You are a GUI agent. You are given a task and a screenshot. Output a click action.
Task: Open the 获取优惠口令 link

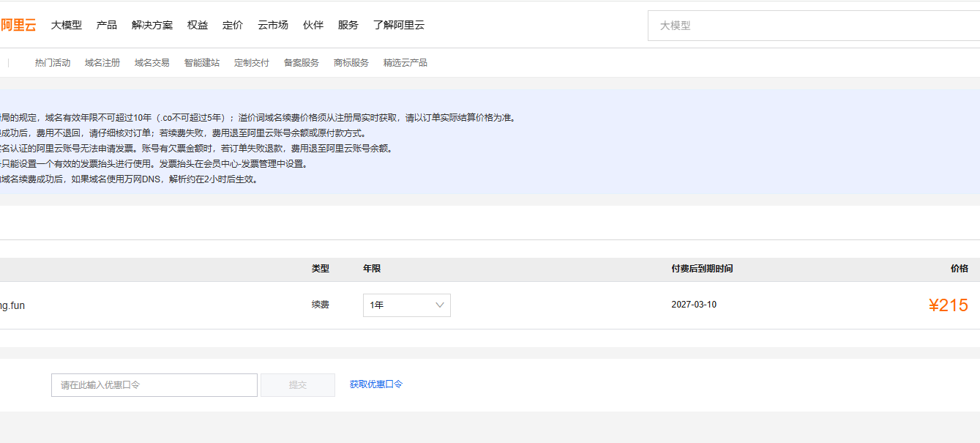pyautogui.click(x=376, y=384)
